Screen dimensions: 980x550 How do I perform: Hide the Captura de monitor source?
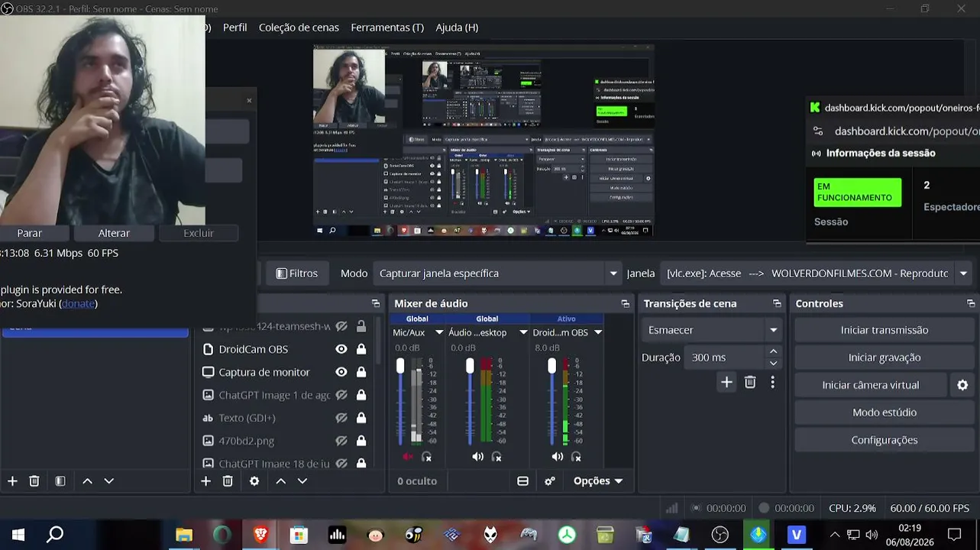click(x=341, y=372)
